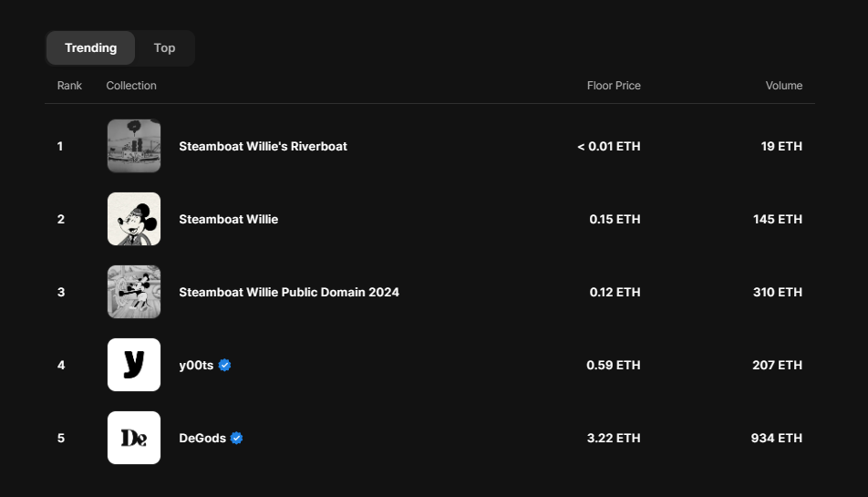
Task: Switch to the Top tab
Action: (x=164, y=48)
